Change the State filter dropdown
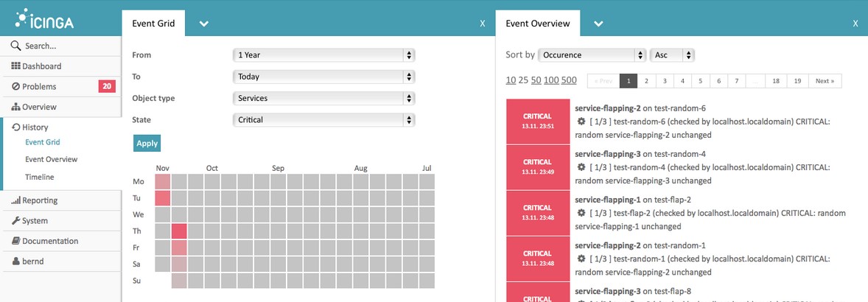 coord(323,119)
